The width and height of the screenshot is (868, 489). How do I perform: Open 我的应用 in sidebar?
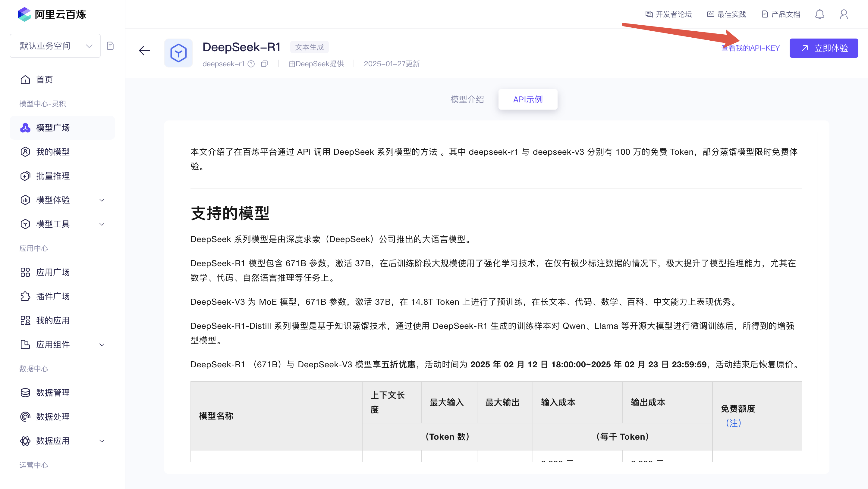(53, 320)
